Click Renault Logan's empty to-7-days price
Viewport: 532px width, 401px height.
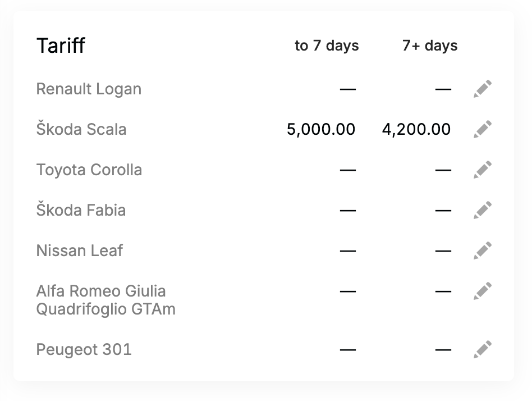pyautogui.click(x=348, y=89)
